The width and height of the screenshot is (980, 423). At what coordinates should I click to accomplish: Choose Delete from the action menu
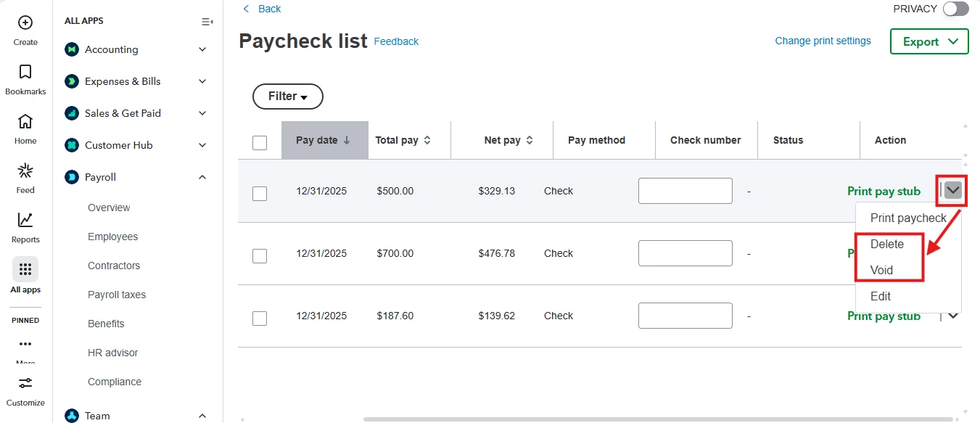[x=886, y=244]
